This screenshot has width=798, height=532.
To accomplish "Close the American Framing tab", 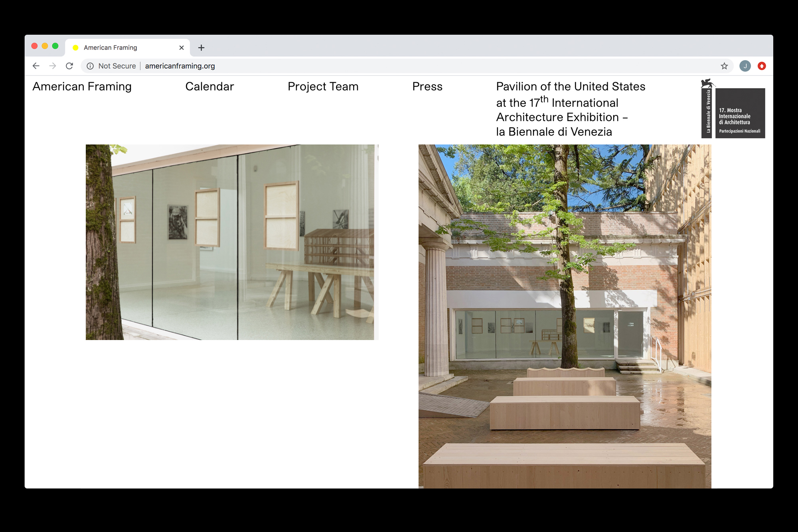I will 182,47.
